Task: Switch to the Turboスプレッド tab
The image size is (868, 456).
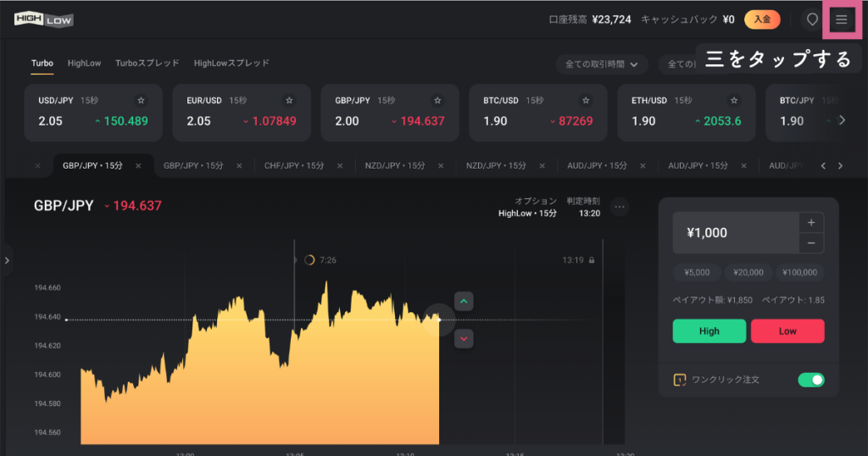Action: click(147, 63)
